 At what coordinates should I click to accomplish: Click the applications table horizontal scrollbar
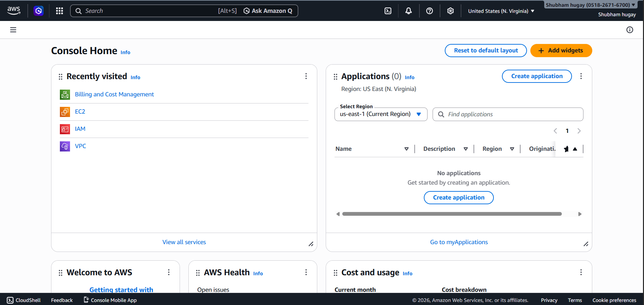(x=452, y=214)
